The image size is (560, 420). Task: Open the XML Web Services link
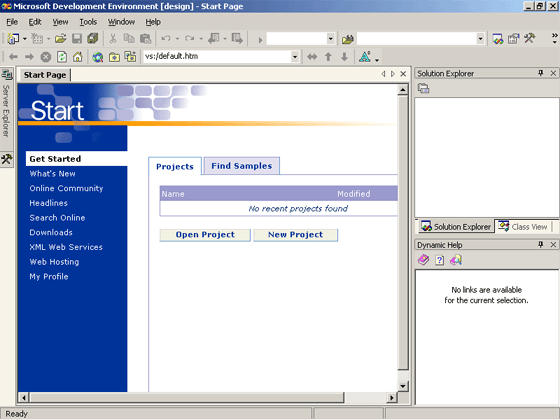coord(66,247)
